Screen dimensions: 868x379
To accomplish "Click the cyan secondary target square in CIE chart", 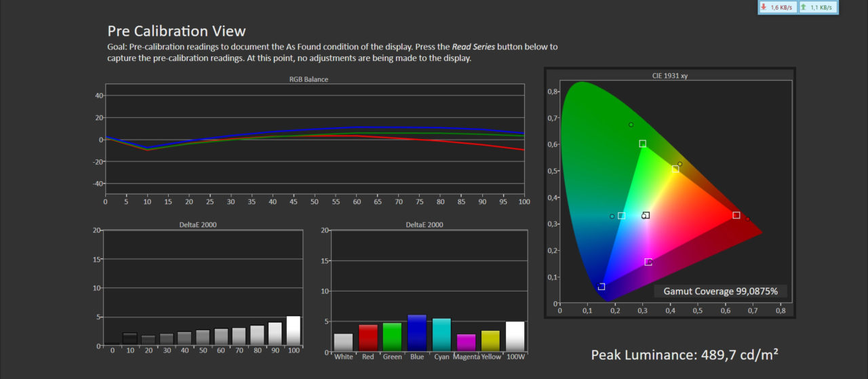I will pyautogui.click(x=621, y=216).
